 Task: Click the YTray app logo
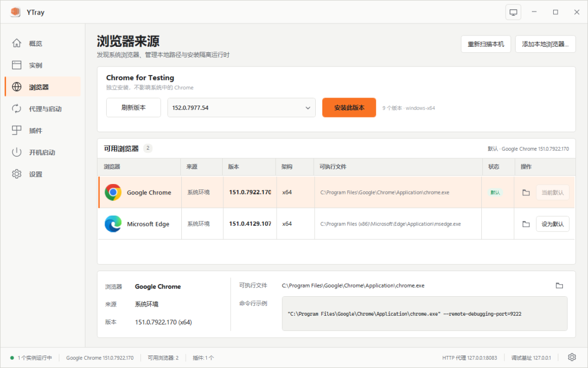pyautogui.click(x=15, y=12)
